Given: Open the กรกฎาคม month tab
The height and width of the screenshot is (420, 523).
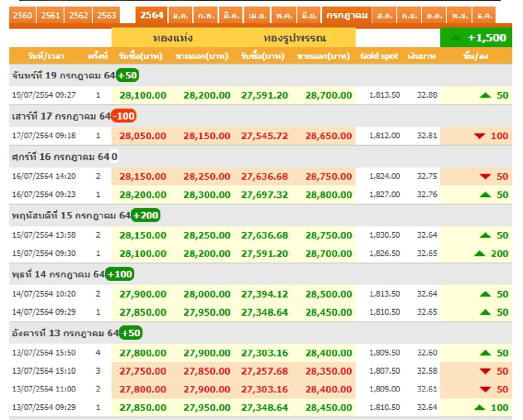Looking at the screenshot, I should click(347, 16).
